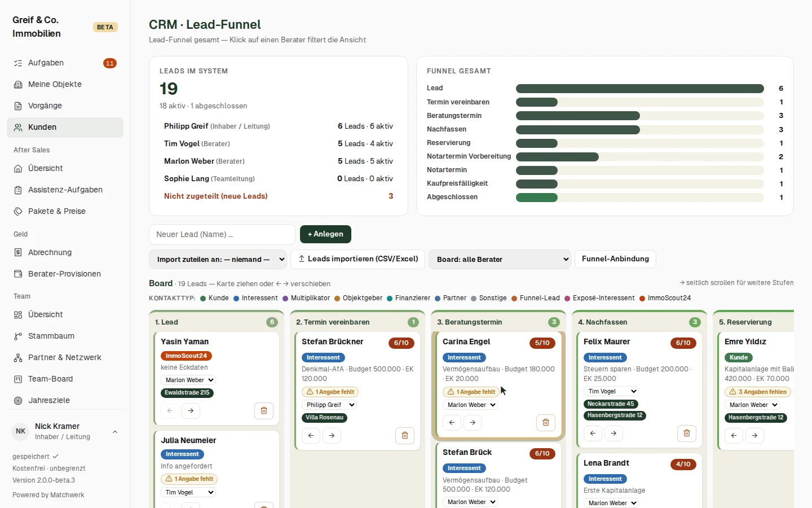Image resolution: width=812 pixels, height=508 pixels.
Task: Open Aufgaben in the sidebar
Action: 65,63
